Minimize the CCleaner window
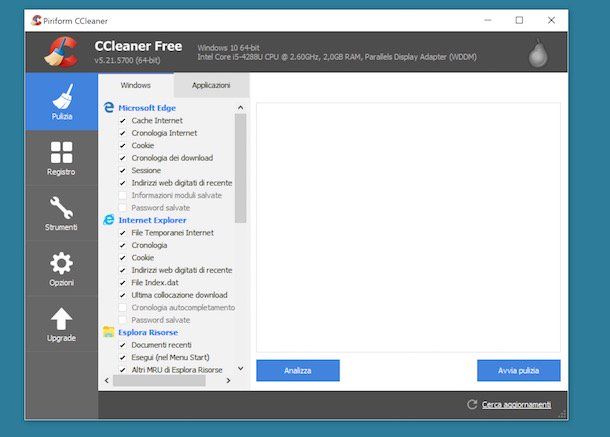This screenshot has width=610, height=437. [488, 20]
